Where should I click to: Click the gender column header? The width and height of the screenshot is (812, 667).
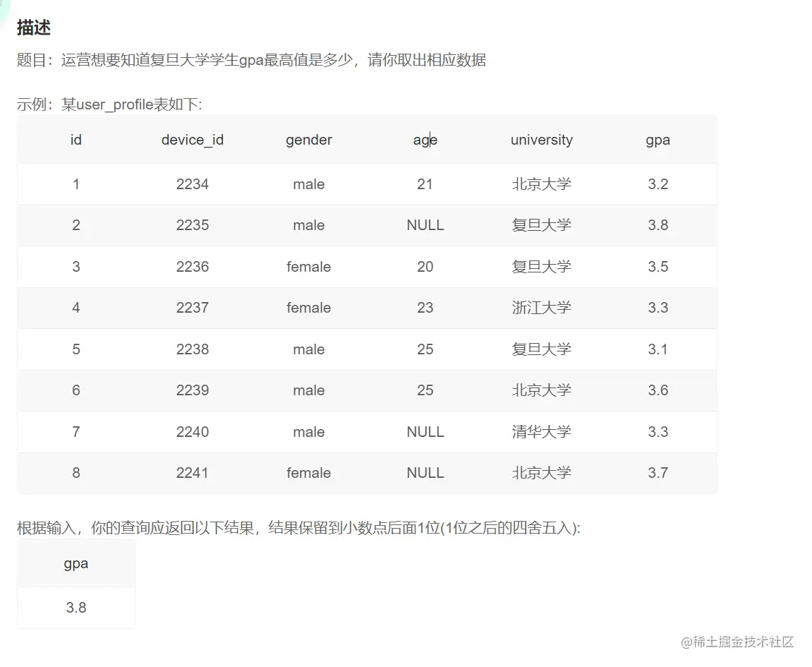(x=308, y=140)
